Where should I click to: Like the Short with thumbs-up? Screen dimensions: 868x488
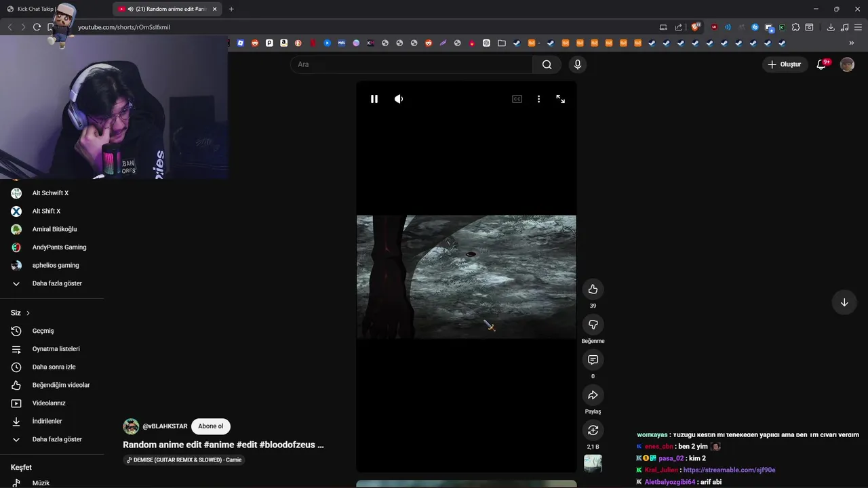593,289
